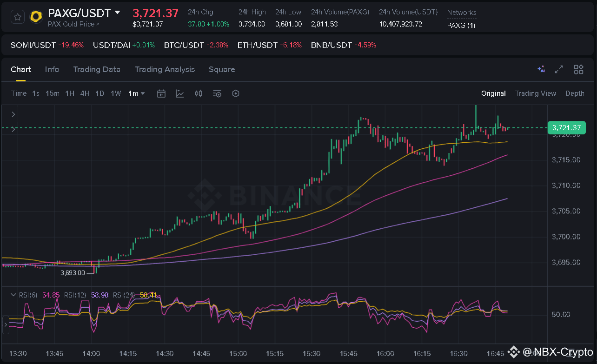Switch to the Chart tab
This screenshot has width=597, height=364.
coord(21,69)
